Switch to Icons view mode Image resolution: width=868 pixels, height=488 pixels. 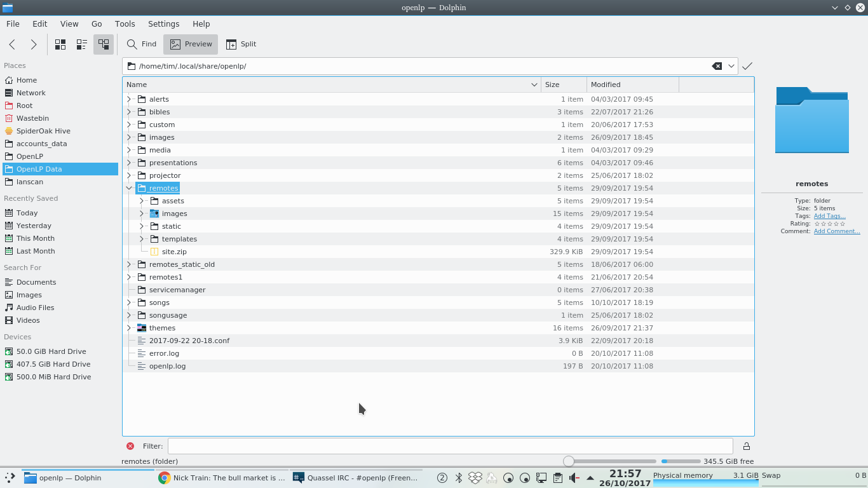(x=60, y=44)
